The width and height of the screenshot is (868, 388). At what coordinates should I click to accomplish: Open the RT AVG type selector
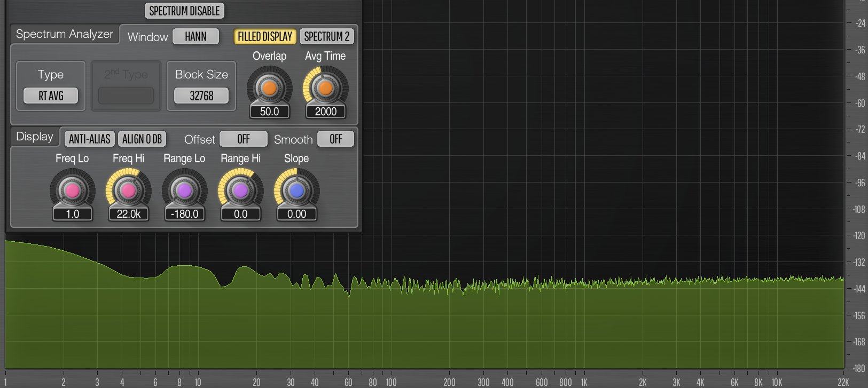51,96
